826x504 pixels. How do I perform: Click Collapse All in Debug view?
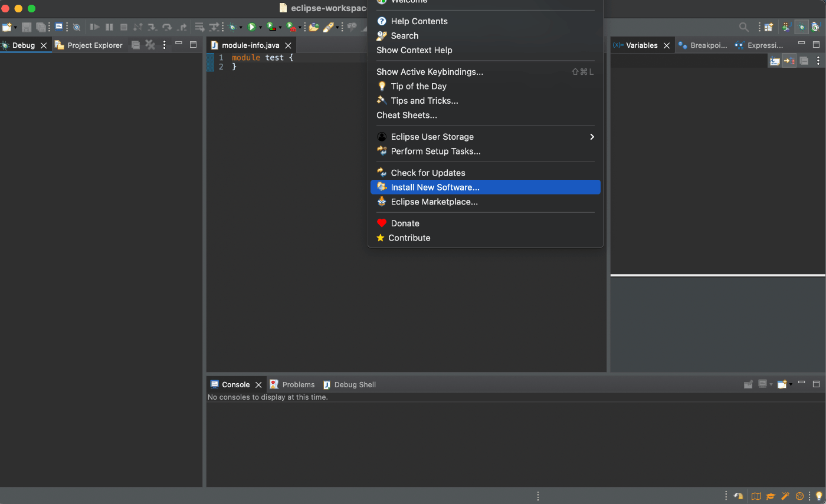[x=135, y=45]
